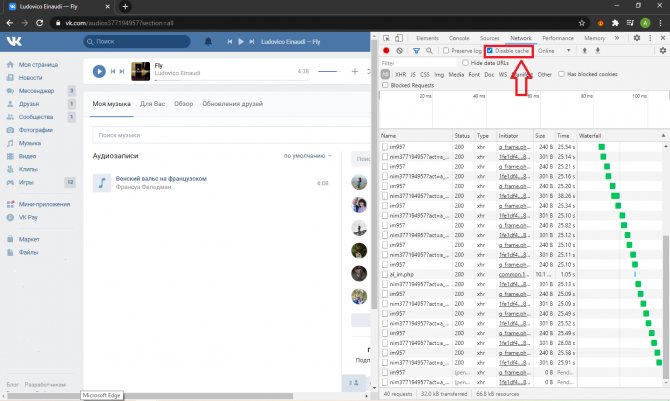Bookmark this page star icon

click(x=582, y=23)
